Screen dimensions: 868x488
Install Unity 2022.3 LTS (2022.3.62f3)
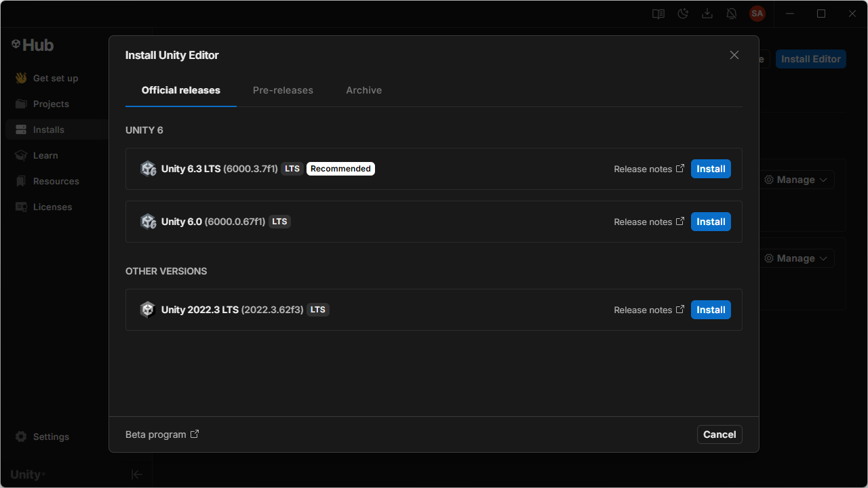[x=711, y=310]
